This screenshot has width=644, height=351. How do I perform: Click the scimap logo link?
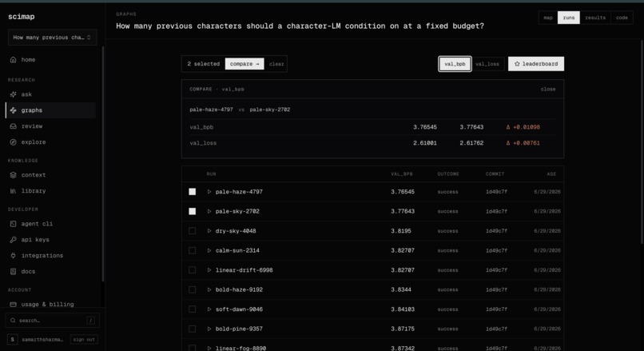click(22, 17)
